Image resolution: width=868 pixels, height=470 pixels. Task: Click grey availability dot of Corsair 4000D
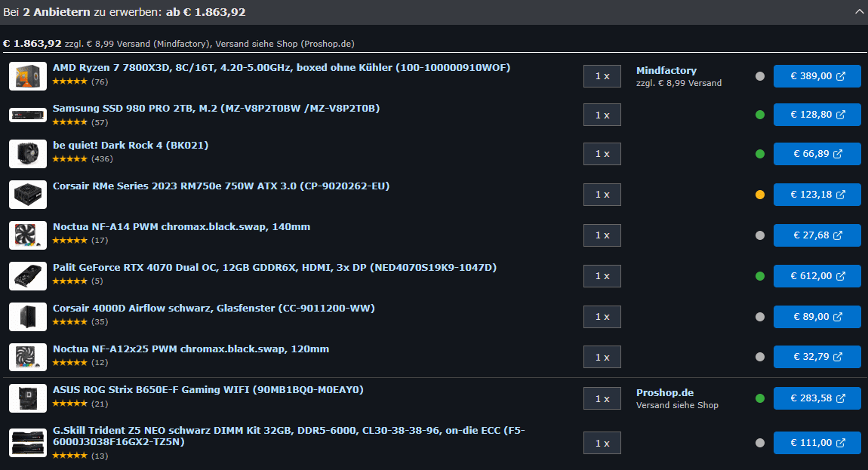(x=760, y=317)
